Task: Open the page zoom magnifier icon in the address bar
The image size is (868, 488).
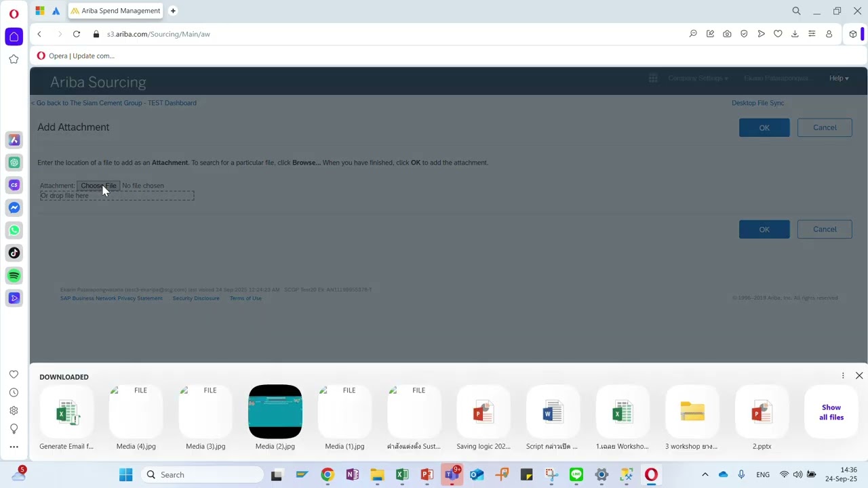Action: tap(693, 34)
